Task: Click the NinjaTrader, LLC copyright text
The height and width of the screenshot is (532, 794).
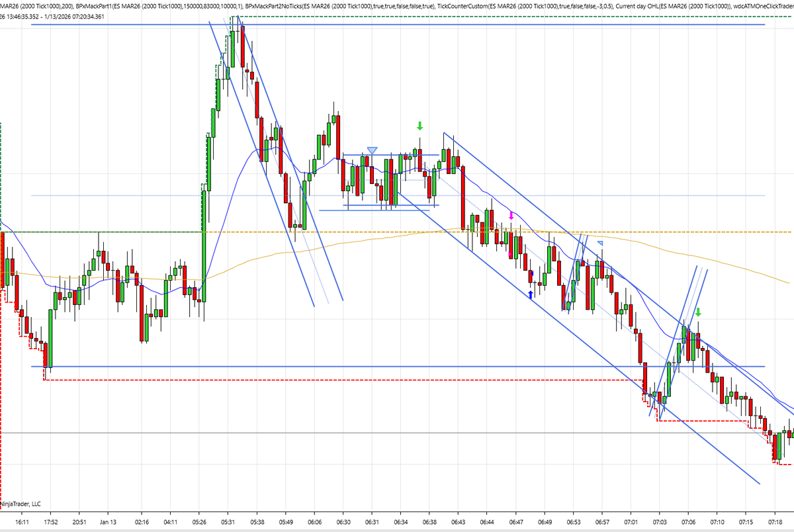Action: (21, 503)
